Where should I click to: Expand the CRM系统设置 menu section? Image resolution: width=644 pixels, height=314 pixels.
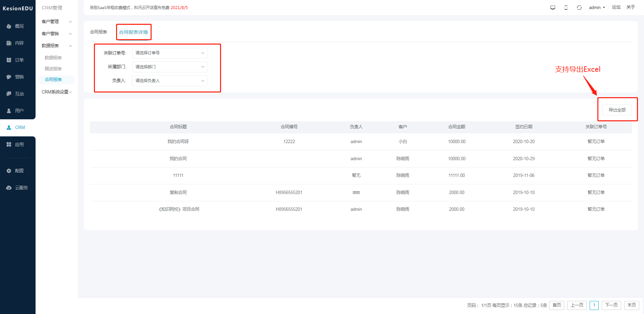(x=56, y=92)
